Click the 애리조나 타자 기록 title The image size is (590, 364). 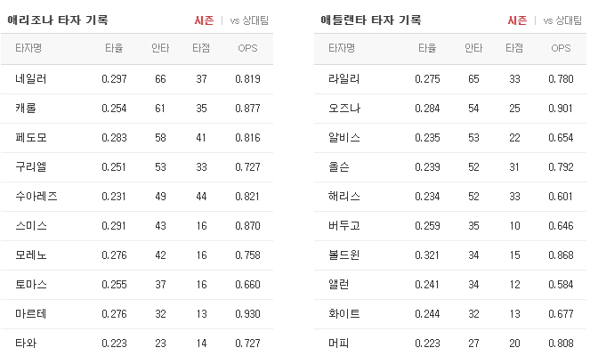click(x=58, y=20)
